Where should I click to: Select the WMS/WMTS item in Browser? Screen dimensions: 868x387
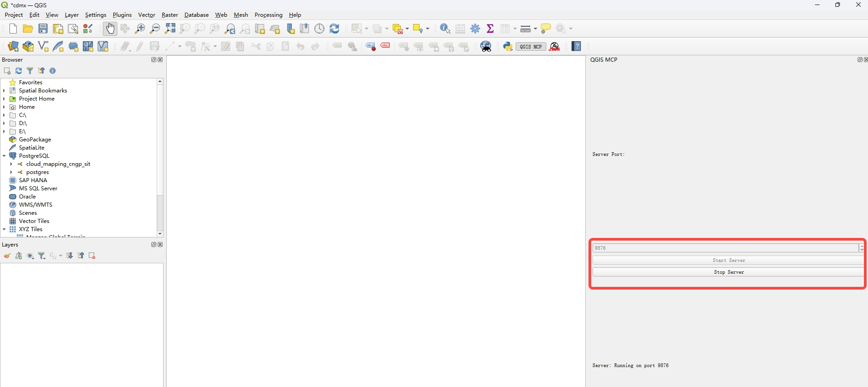click(35, 205)
